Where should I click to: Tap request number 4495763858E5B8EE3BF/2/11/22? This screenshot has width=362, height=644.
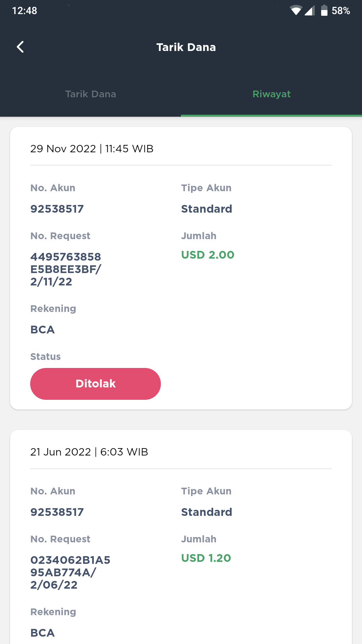pyautogui.click(x=66, y=269)
